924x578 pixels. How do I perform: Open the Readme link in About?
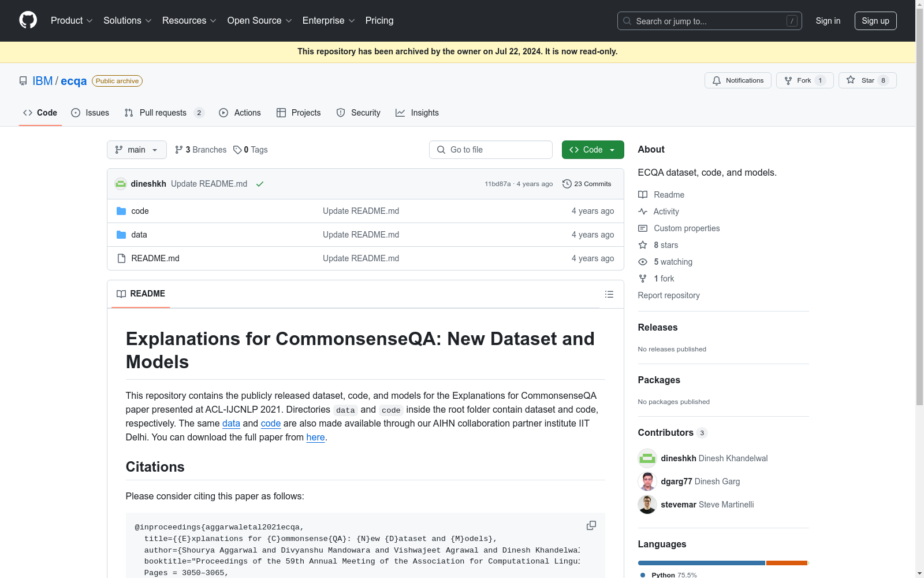661,195
